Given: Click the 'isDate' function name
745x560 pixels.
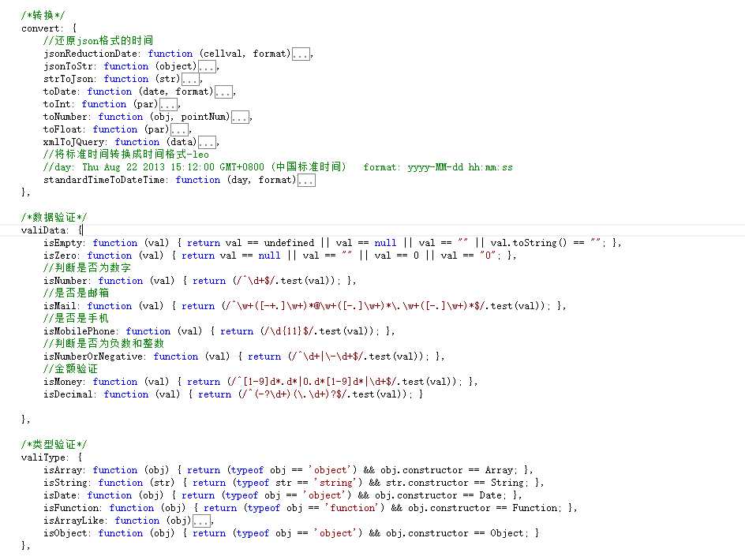Looking at the screenshot, I should click(60, 495).
